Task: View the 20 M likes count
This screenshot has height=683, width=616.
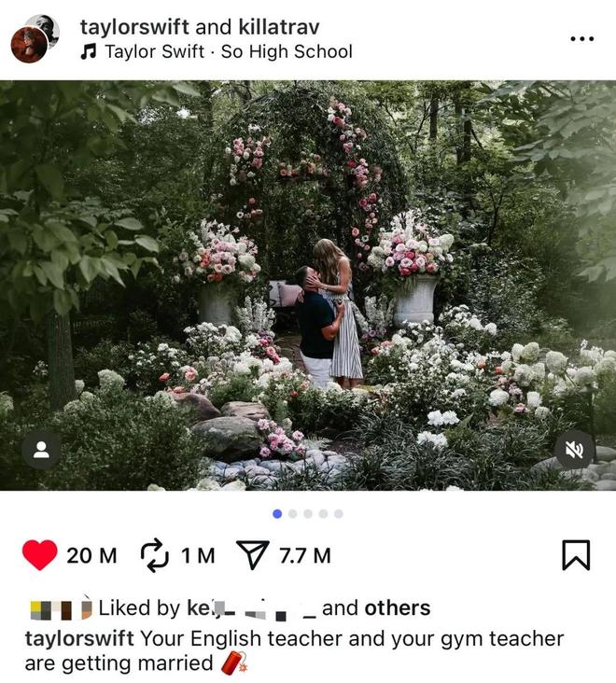Action: point(91,556)
